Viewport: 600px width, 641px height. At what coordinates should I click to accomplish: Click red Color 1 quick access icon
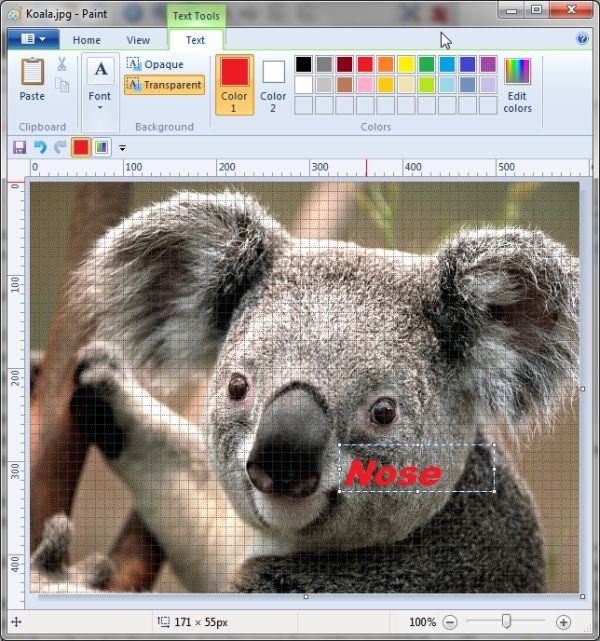pos(81,147)
